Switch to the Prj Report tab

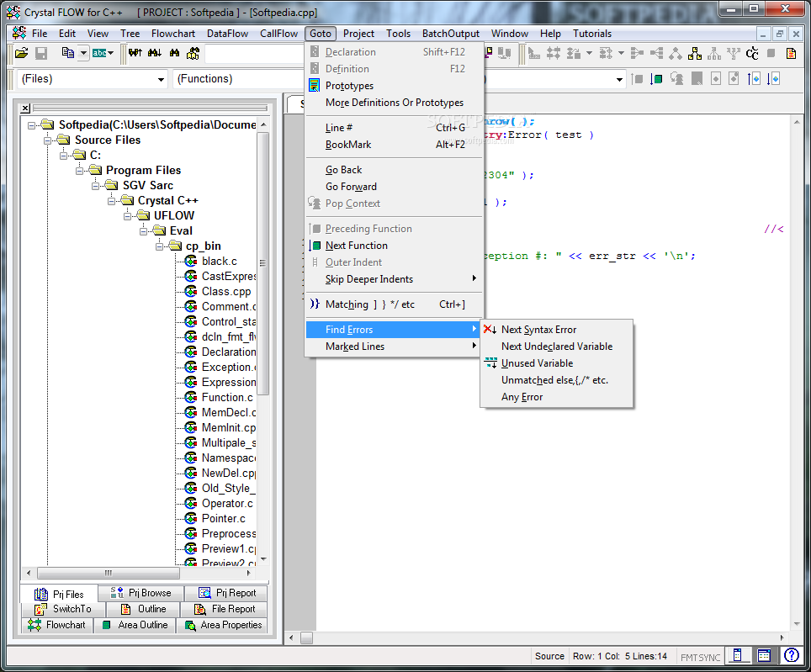[x=228, y=593]
